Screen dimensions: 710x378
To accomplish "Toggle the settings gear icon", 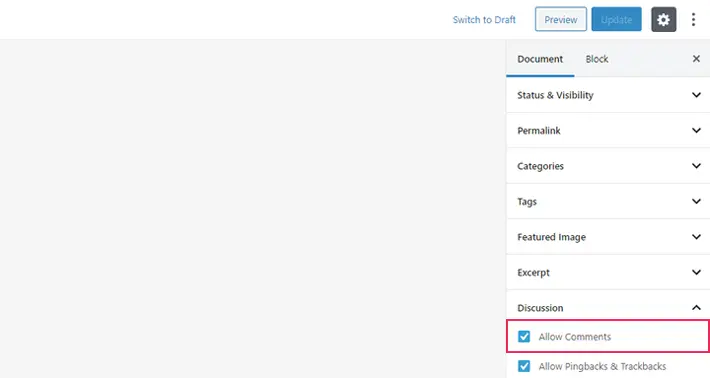I will coord(663,19).
